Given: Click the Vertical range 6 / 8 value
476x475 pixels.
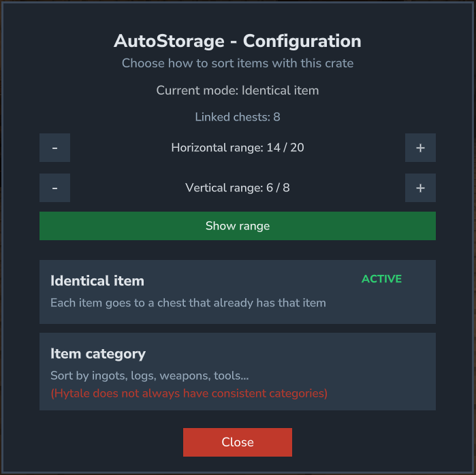Looking at the screenshot, I should [237, 188].
